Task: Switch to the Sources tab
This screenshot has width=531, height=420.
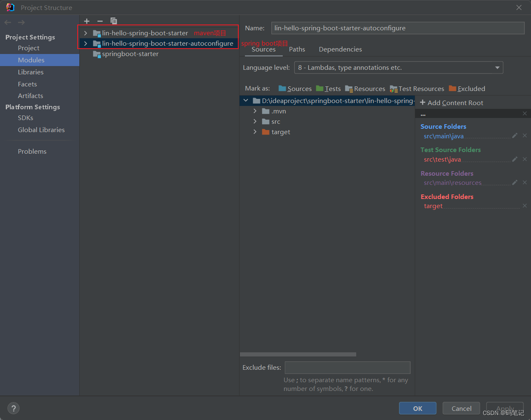Action: [x=264, y=49]
